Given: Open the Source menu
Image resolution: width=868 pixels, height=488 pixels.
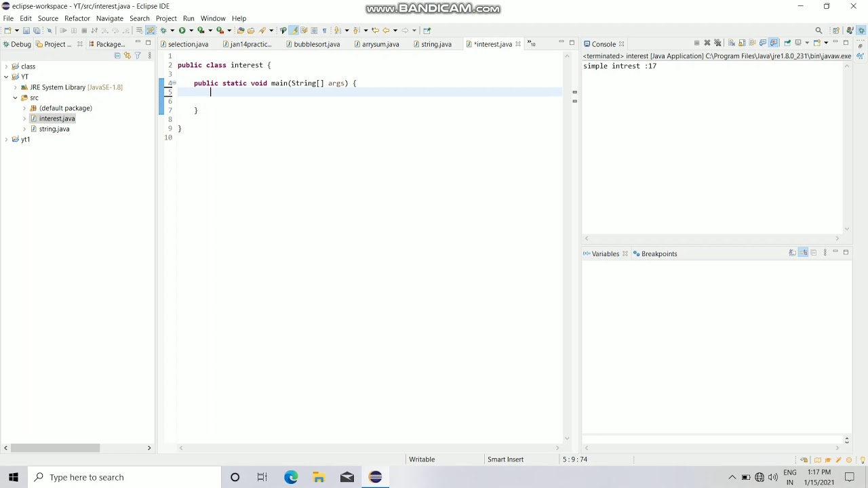Looking at the screenshot, I should (x=47, y=18).
